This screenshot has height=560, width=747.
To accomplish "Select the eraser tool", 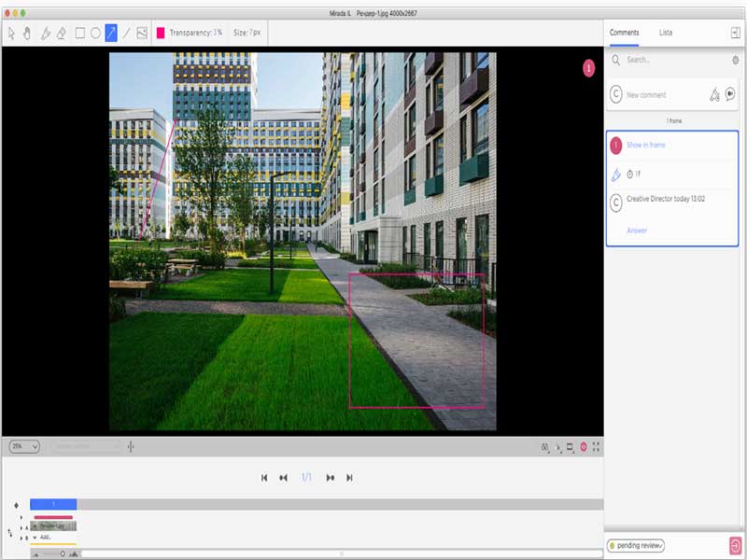I will tap(62, 33).
